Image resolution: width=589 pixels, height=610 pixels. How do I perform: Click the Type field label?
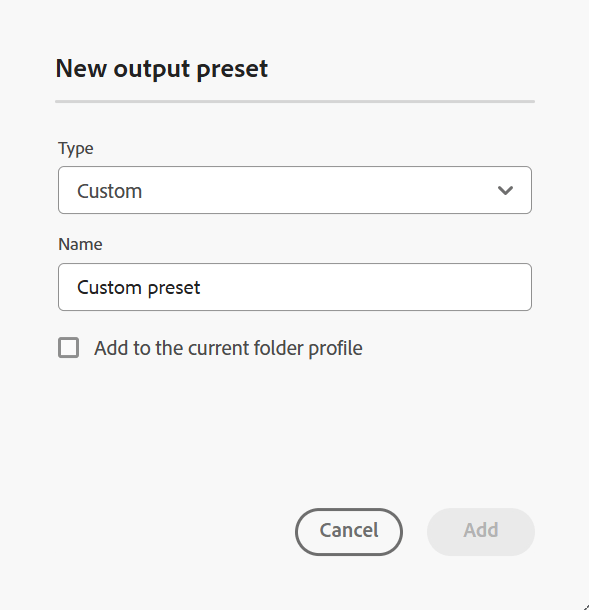(x=75, y=149)
